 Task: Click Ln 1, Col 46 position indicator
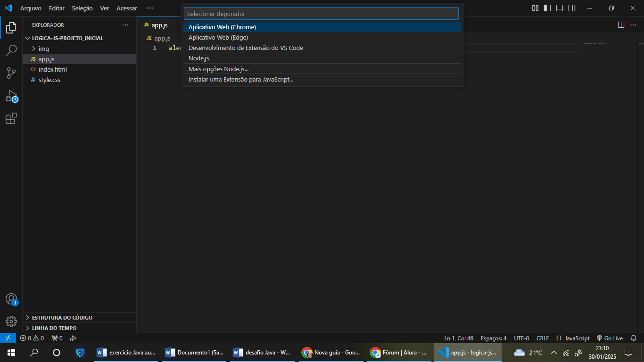coord(459,338)
